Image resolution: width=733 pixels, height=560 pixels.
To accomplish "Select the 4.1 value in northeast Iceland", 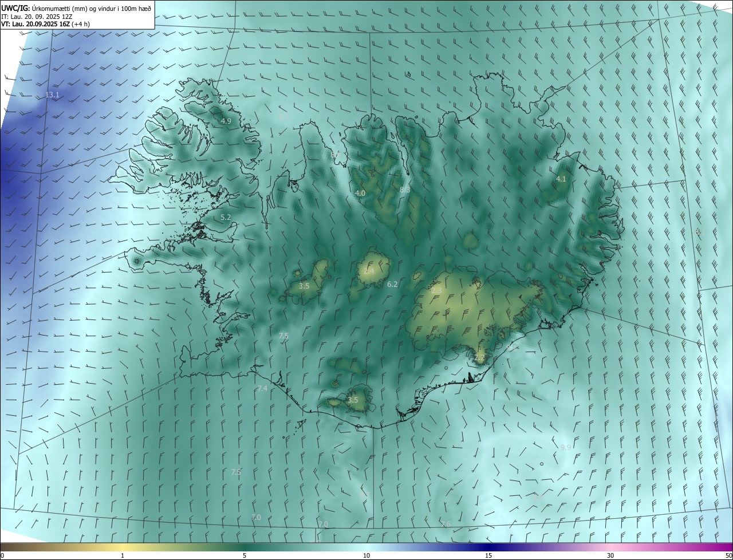I will [561, 179].
